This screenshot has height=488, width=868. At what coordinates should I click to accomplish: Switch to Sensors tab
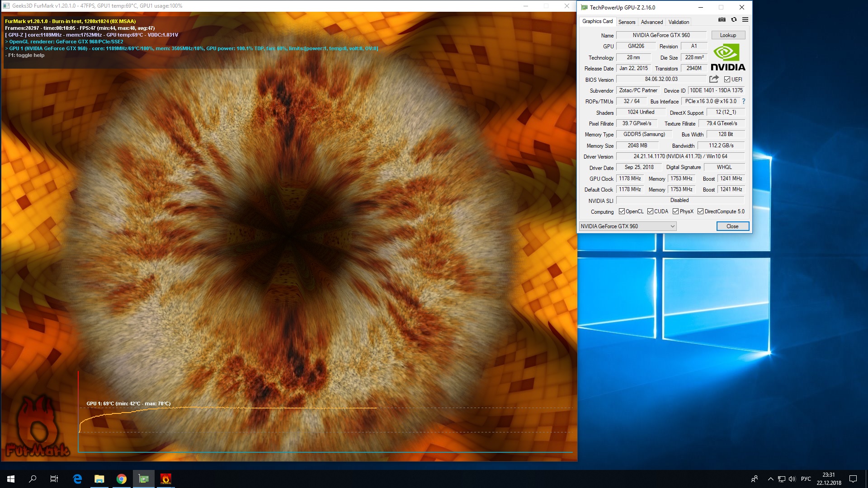[x=627, y=22]
